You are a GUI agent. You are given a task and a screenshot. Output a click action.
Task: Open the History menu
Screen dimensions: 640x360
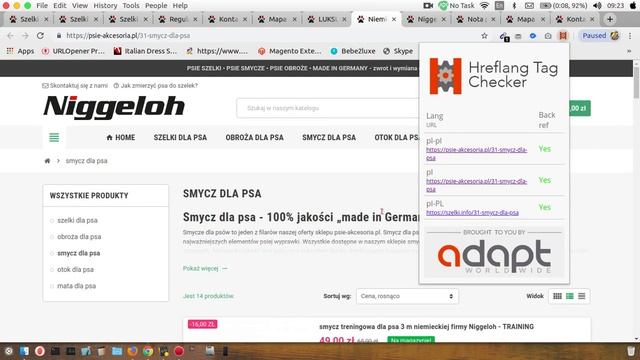[105, 5]
